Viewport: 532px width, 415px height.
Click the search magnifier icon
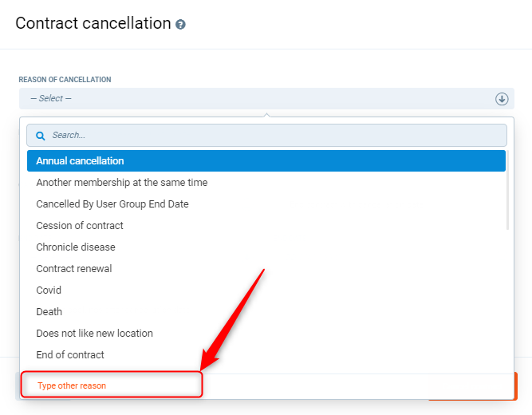point(41,136)
